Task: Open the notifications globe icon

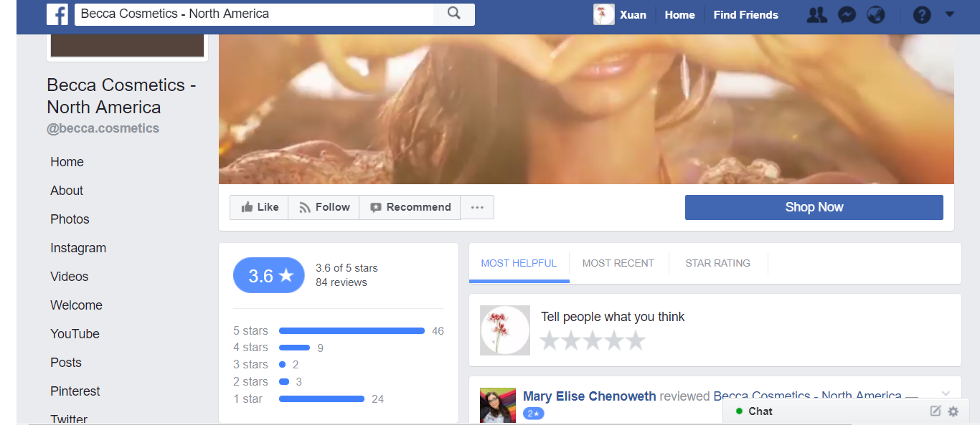Action: click(876, 14)
